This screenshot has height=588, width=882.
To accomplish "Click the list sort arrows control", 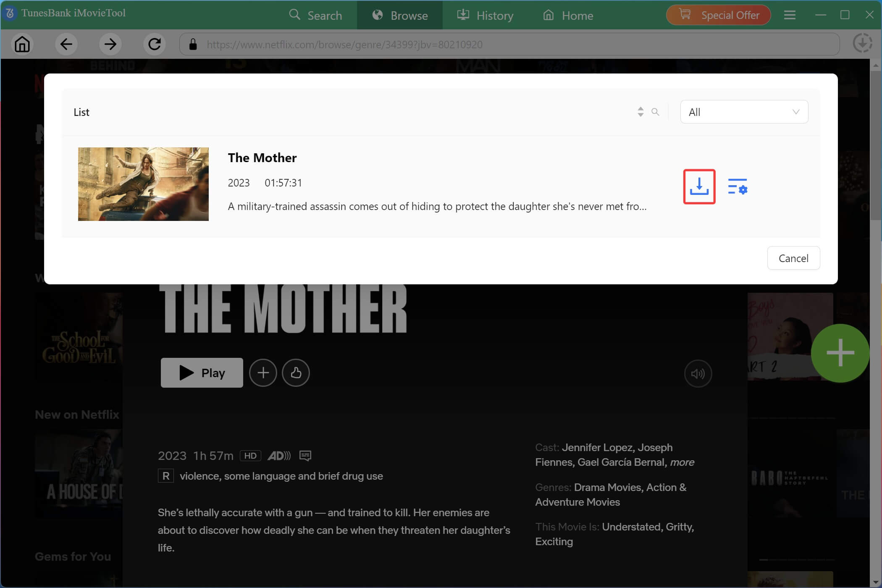I will pos(640,112).
